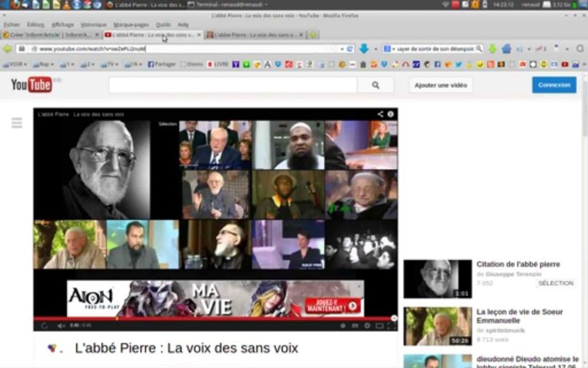Switch to the Terminal window in the top panel
This screenshot has width=588, height=368.
coord(227,5)
